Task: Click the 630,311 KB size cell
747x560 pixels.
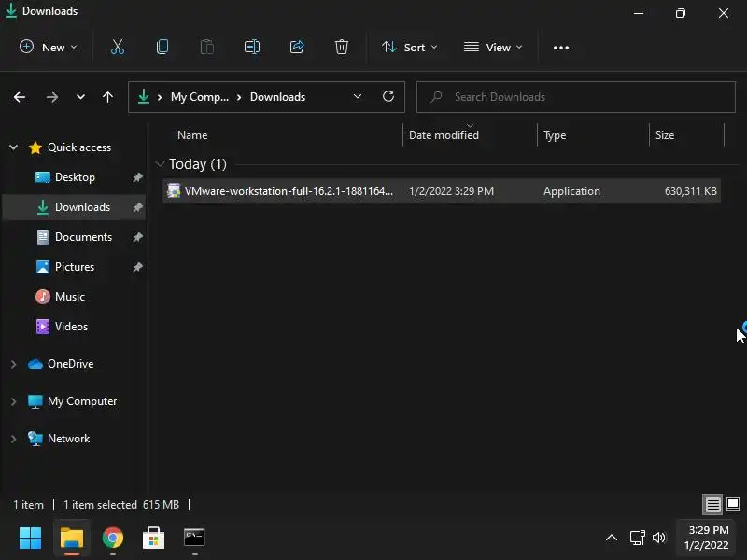Action: click(690, 191)
